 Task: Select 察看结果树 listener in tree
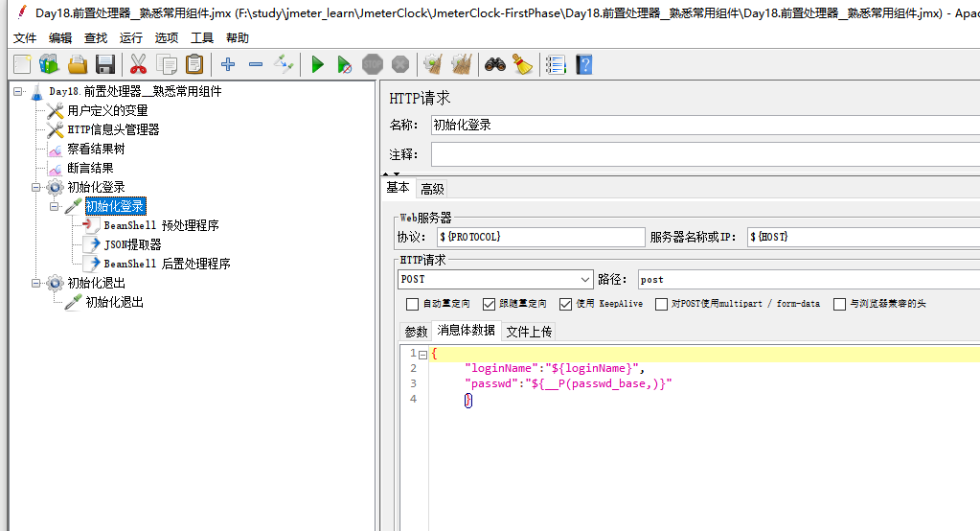(x=96, y=149)
